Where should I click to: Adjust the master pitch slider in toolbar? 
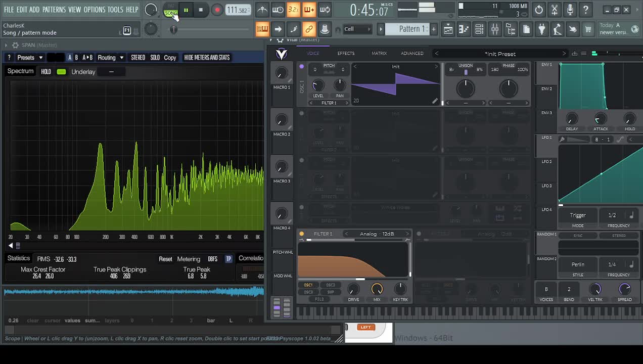pos(174,29)
